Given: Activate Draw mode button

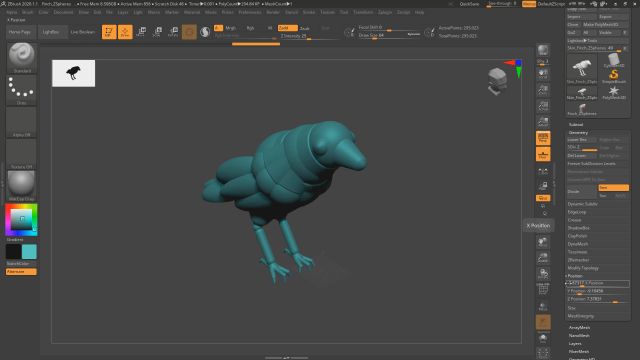Looking at the screenshot, I should (x=125, y=32).
